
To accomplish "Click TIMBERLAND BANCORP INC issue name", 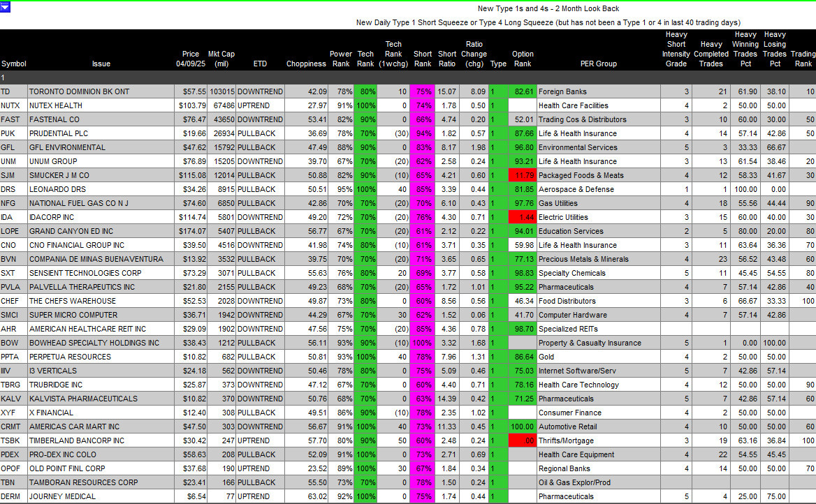I will point(77,440).
